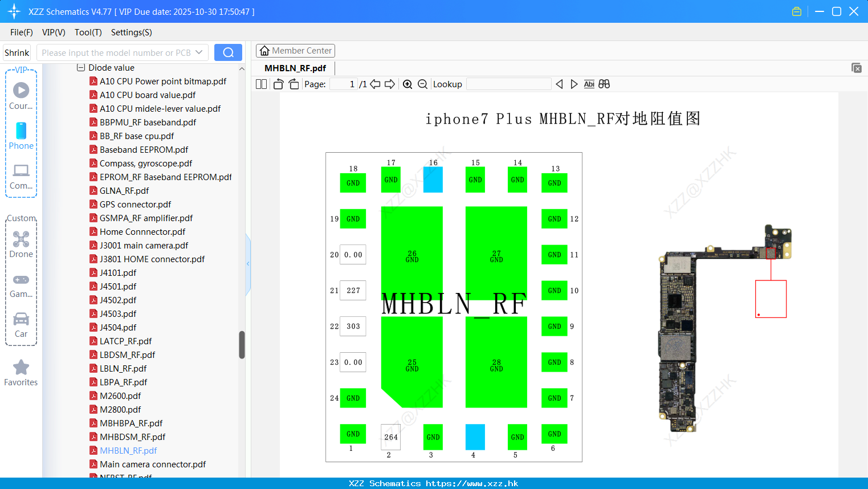Click the file tree scrollbar thumb

[x=242, y=345]
